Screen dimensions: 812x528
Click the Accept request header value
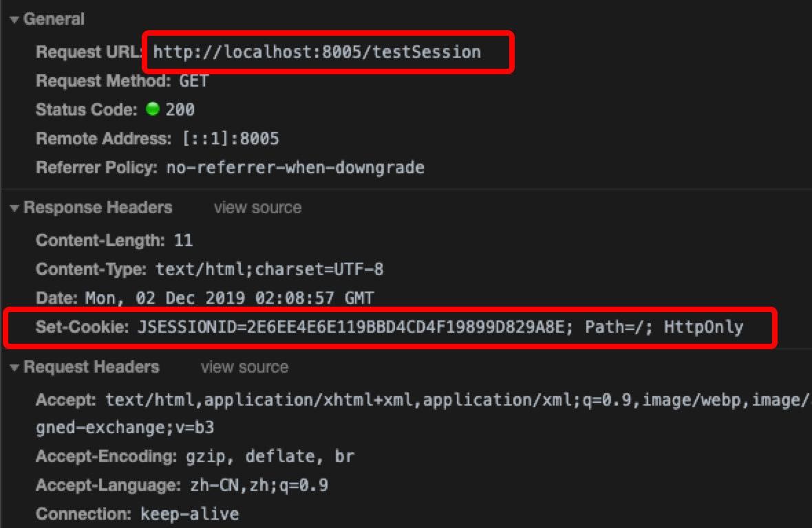(x=454, y=399)
